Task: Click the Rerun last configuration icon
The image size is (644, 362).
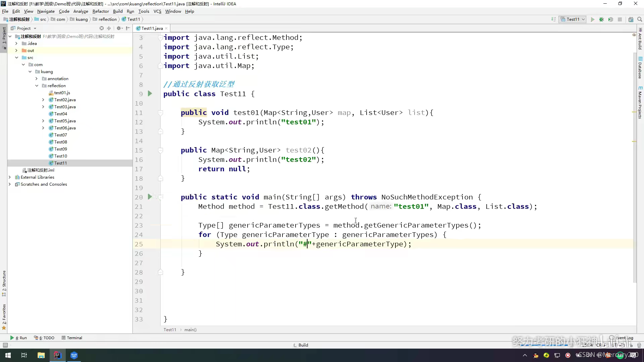Action: (592, 19)
